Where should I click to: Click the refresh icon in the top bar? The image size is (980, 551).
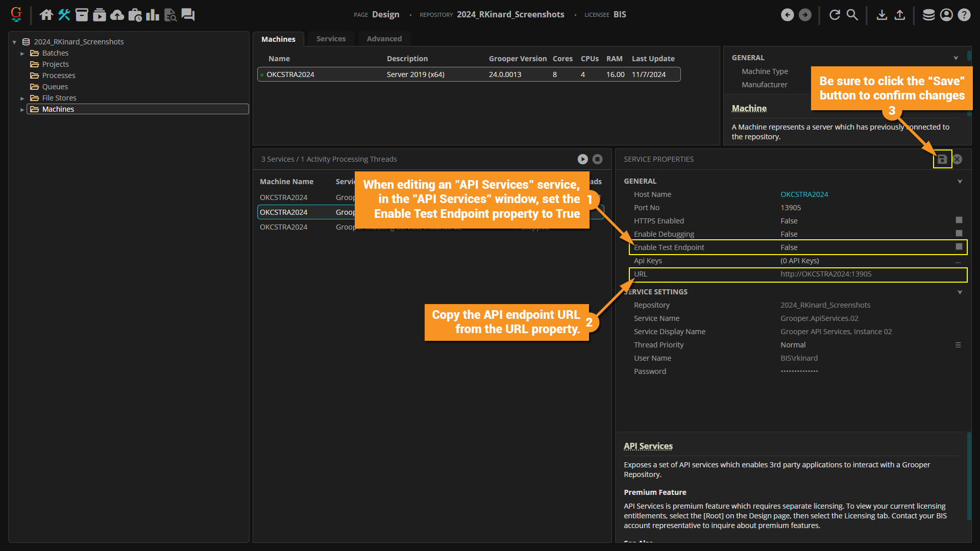(x=835, y=15)
